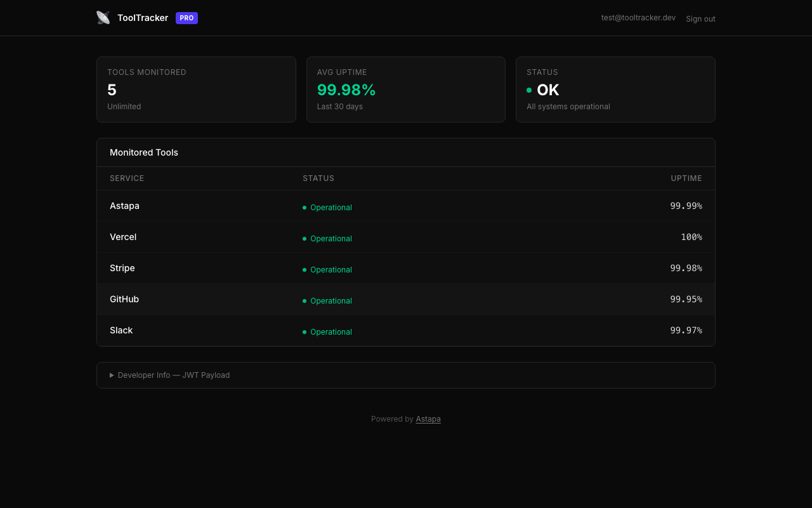Click Stripe's operational status dot
This screenshot has height=508, width=812.
(304, 270)
